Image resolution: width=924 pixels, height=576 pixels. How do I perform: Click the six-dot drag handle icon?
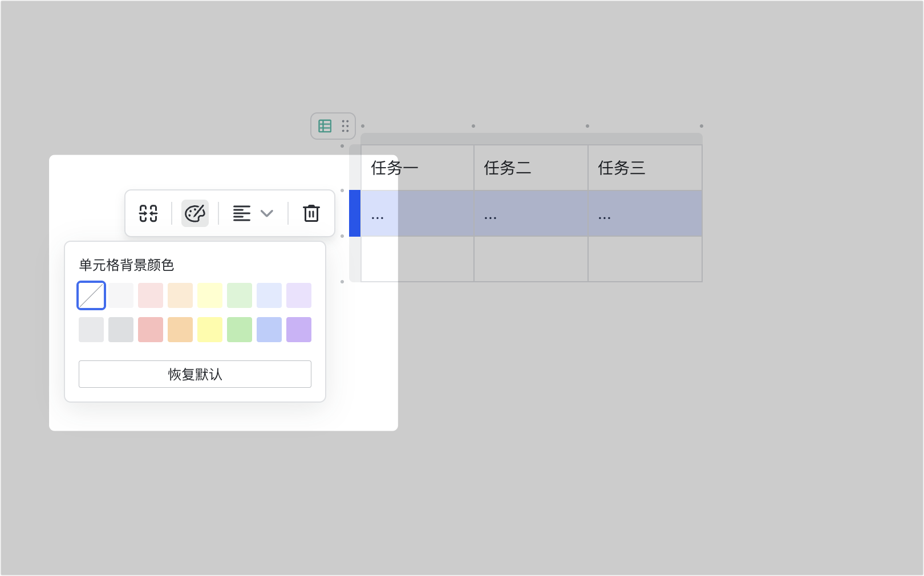click(345, 126)
